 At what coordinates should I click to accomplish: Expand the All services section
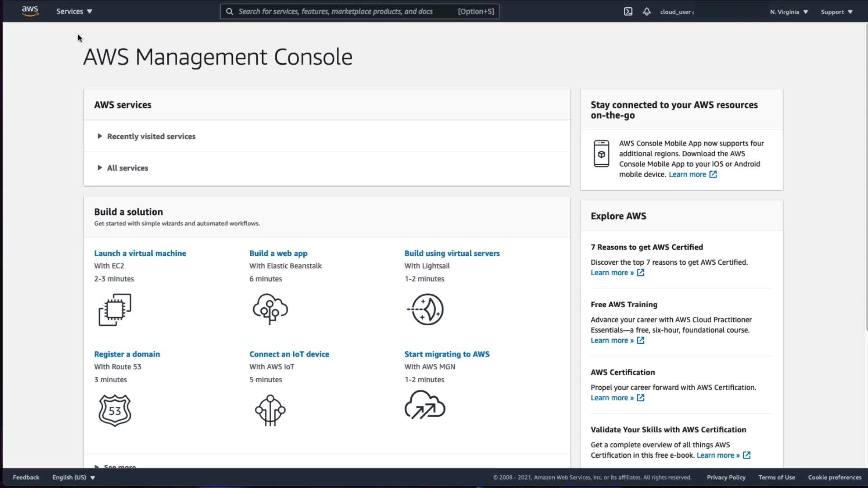coord(127,168)
